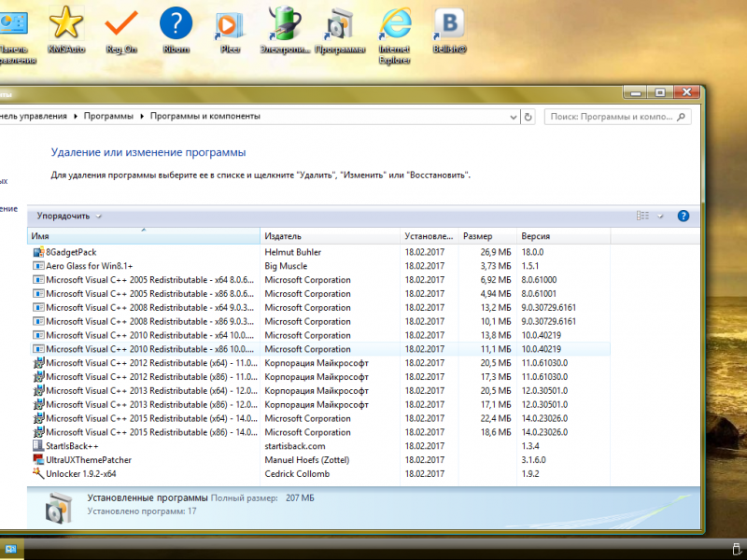Image resolution: width=747 pixels, height=560 pixels.
Task: Open the KMSAuto desktop shortcut
Action: pyautogui.click(x=66, y=29)
